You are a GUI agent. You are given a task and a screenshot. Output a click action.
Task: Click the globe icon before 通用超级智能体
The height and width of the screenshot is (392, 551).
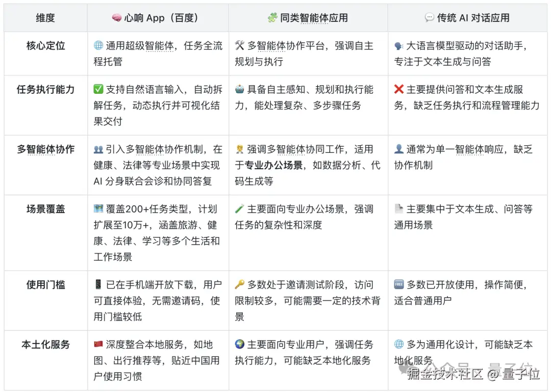pyautogui.click(x=98, y=45)
